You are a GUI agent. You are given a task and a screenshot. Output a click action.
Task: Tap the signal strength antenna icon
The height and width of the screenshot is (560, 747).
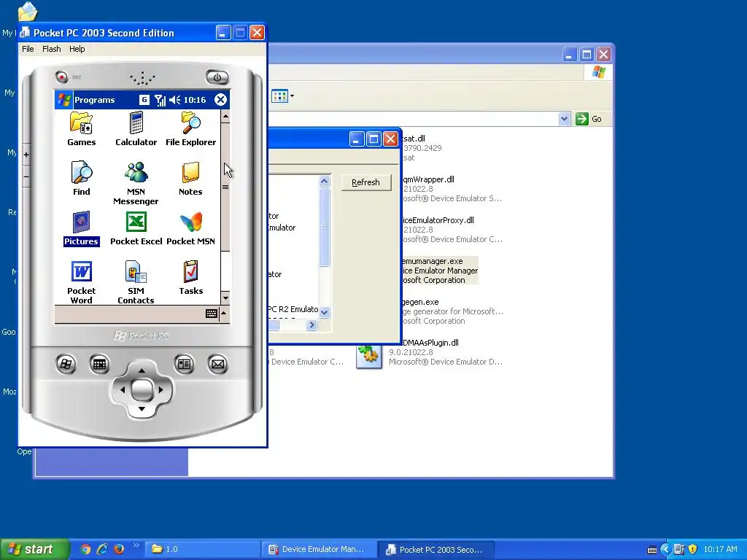point(160,100)
